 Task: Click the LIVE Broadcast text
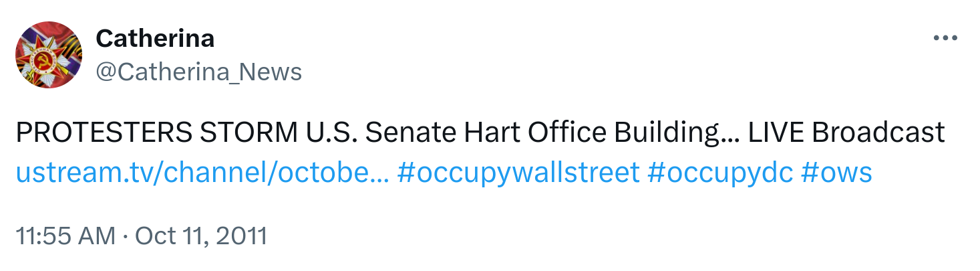(x=846, y=133)
